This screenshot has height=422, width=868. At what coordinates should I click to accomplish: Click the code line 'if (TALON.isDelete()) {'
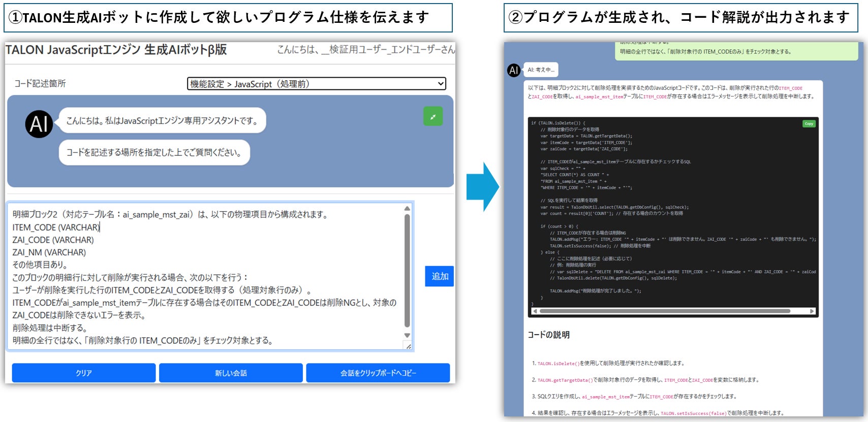[558, 123]
